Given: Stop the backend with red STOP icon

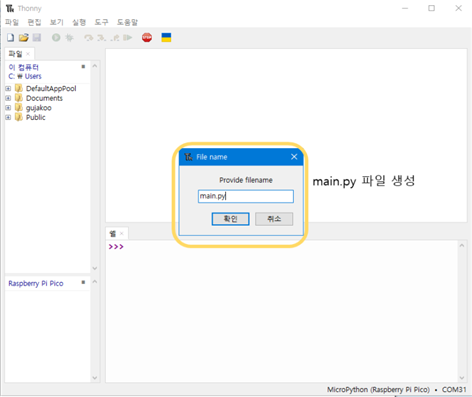Looking at the screenshot, I should [147, 37].
